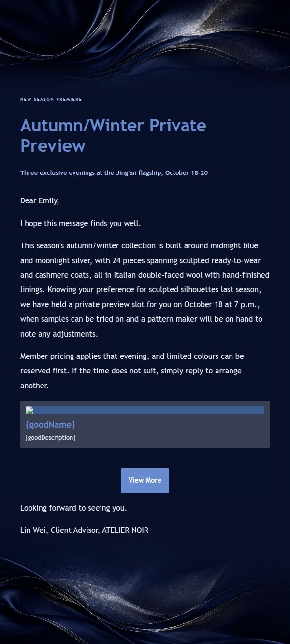290x644 pixels.
Task: Click the top silk wave banner image
Action: click(145, 40)
